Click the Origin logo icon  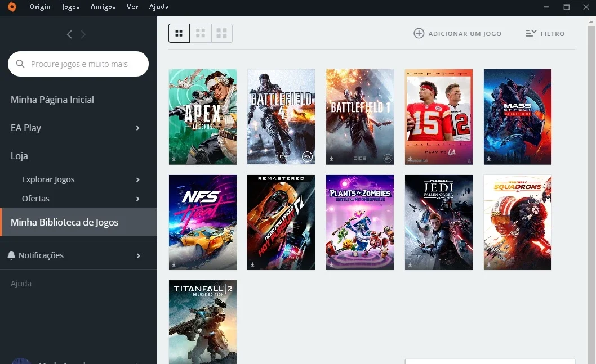pos(12,6)
